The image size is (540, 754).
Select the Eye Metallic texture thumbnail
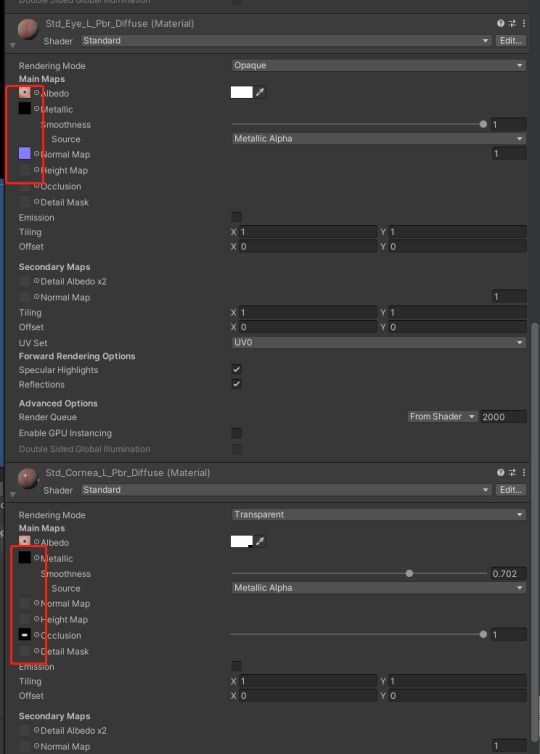click(x=25, y=108)
